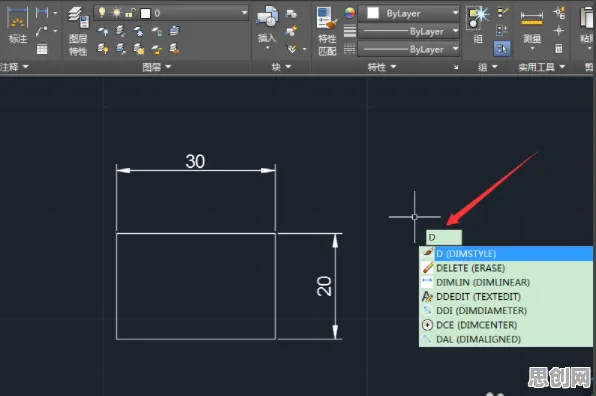Screen dimensions: 596x396
Task: Click the unlock layer icon
Action: click(x=157, y=49)
